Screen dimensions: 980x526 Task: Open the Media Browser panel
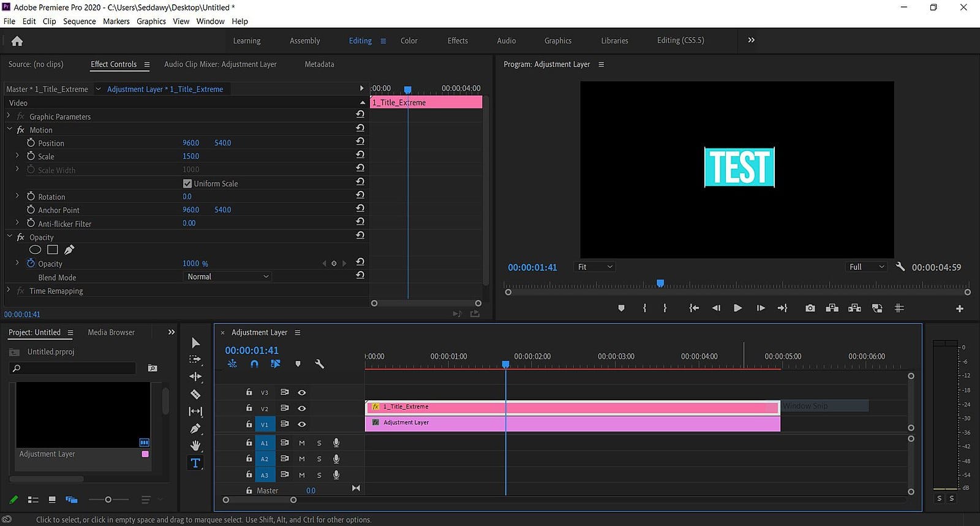coord(111,332)
